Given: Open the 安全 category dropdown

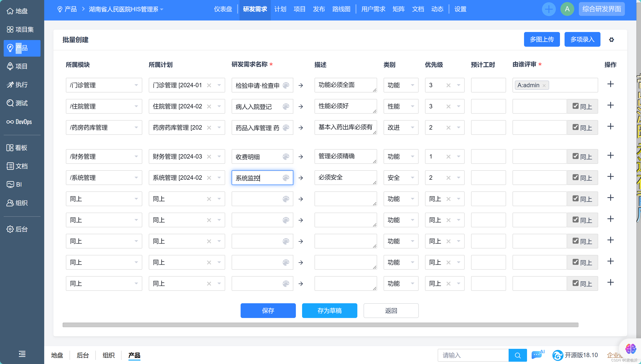Looking at the screenshot, I should [x=412, y=178].
